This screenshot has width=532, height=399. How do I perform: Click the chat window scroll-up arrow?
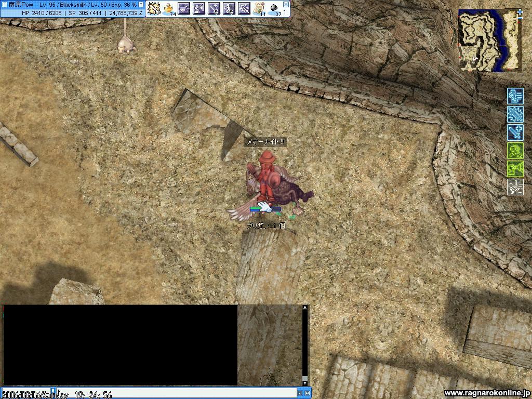click(304, 308)
